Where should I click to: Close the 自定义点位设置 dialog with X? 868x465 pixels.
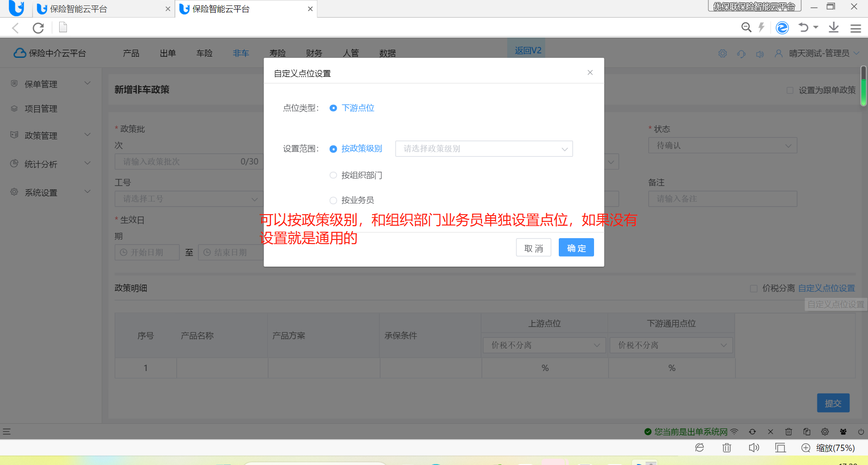pyautogui.click(x=590, y=72)
